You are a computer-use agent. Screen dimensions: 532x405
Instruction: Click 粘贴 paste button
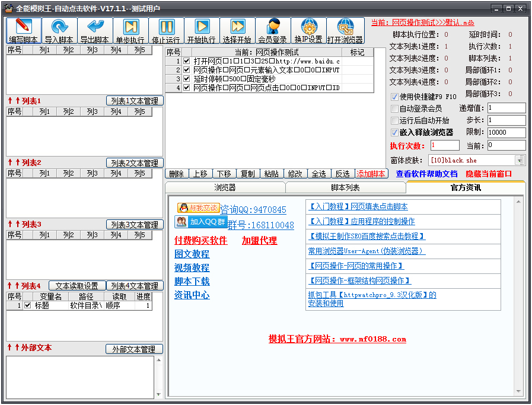coord(272,174)
